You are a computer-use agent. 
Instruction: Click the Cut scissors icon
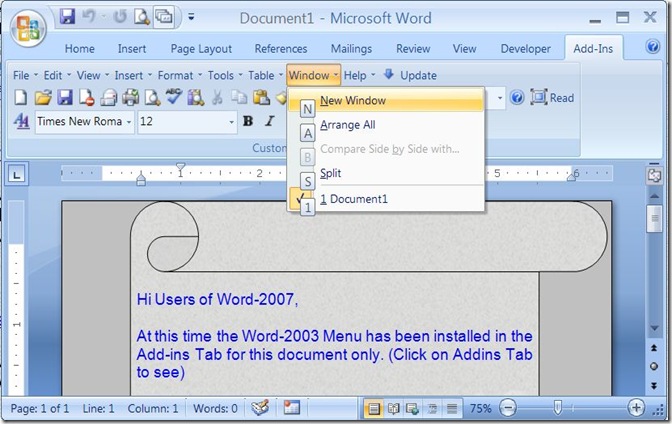pyautogui.click(x=217, y=98)
